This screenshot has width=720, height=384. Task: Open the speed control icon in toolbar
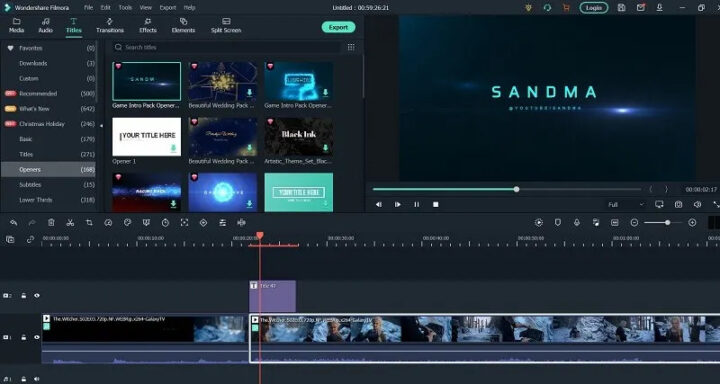click(x=108, y=223)
